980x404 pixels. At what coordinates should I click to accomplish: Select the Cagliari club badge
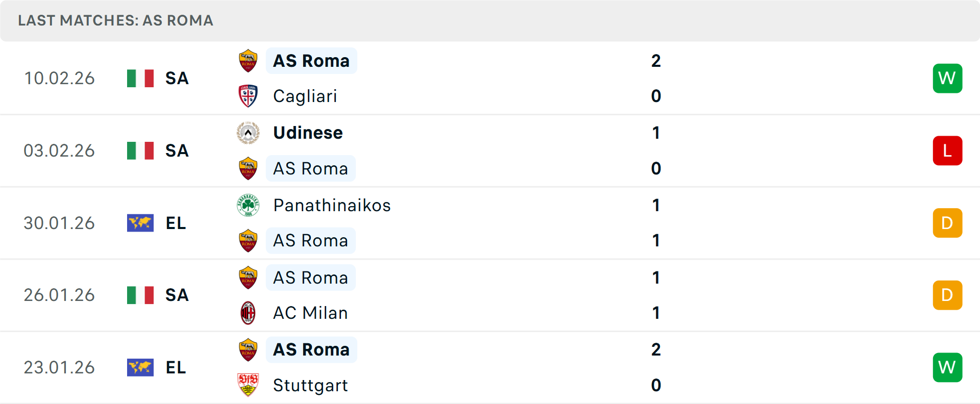[x=248, y=96]
